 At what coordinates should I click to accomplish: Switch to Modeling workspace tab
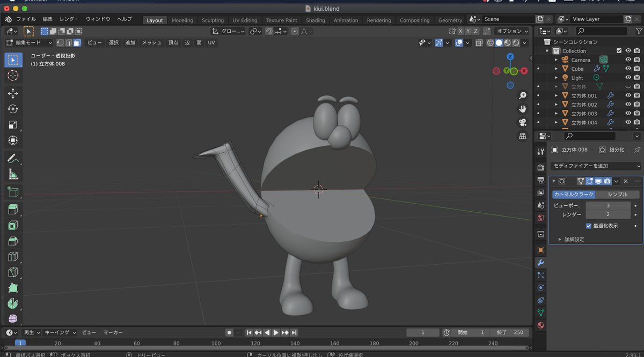182,20
